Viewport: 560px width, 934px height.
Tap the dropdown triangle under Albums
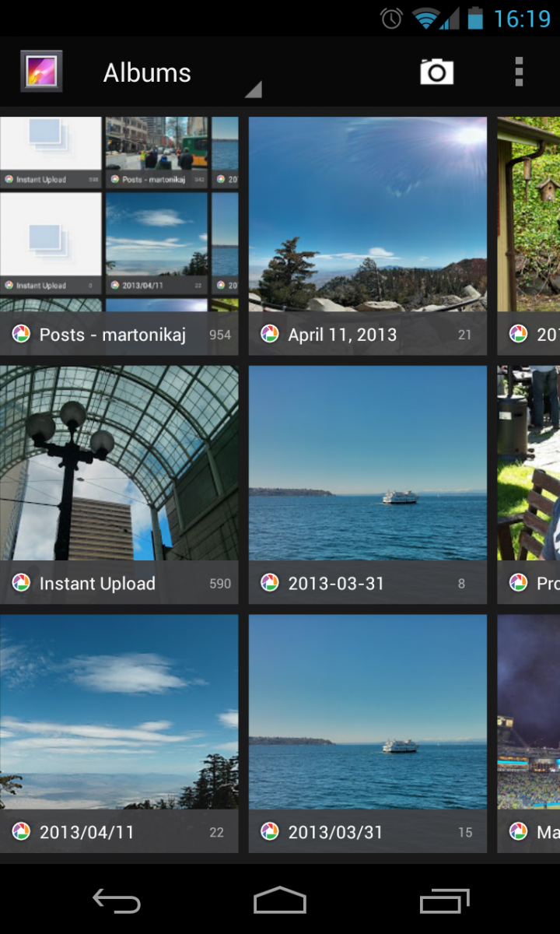(253, 90)
